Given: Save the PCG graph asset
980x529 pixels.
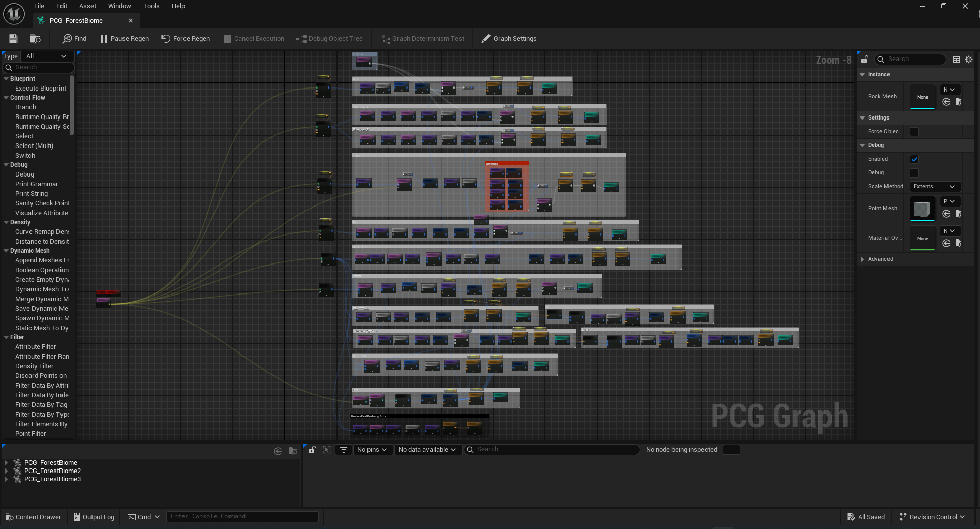Looking at the screenshot, I should (13, 39).
